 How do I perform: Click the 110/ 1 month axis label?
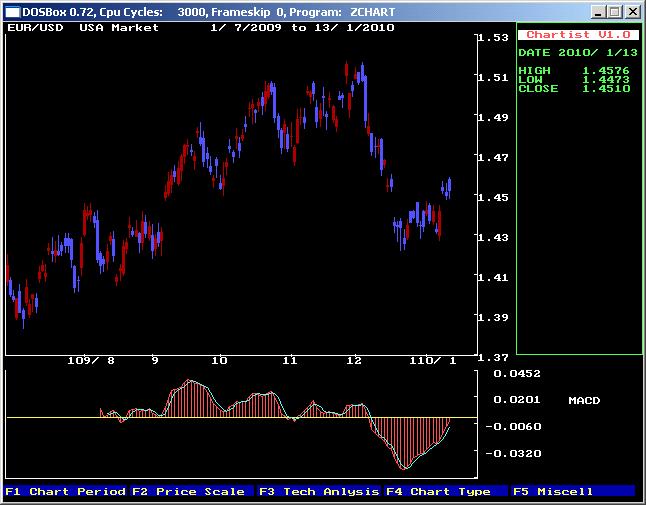[433, 361]
